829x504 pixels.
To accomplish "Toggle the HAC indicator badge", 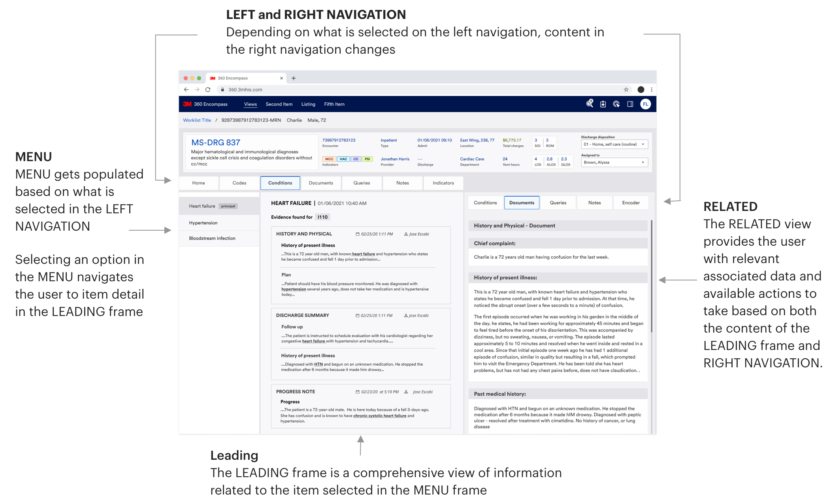I will [x=343, y=159].
